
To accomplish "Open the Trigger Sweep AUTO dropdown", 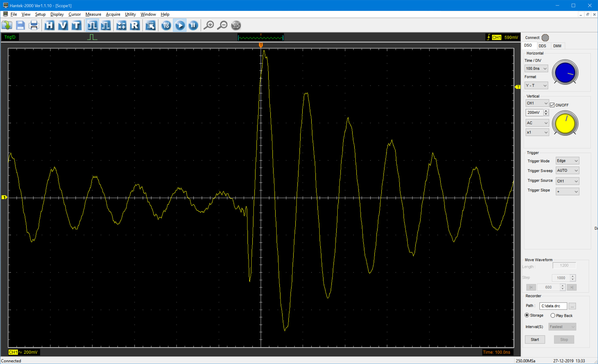I will tap(567, 170).
